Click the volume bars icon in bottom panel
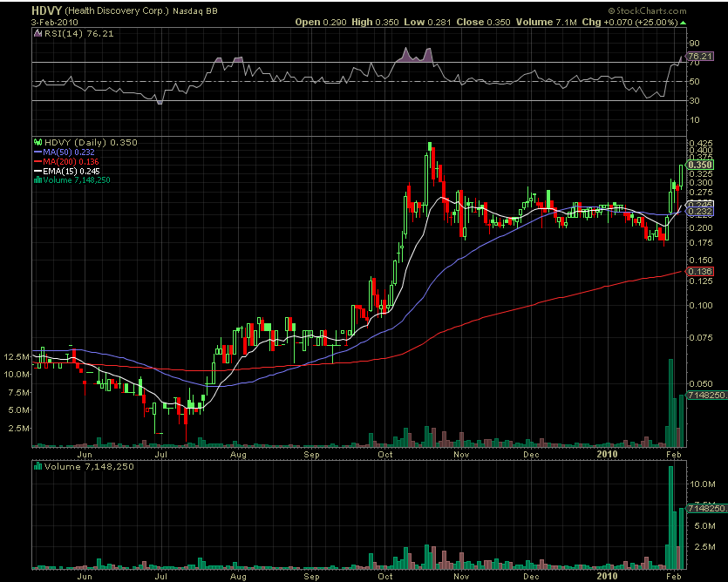The height and width of the screenshot is (582, 728). [38, 466]
